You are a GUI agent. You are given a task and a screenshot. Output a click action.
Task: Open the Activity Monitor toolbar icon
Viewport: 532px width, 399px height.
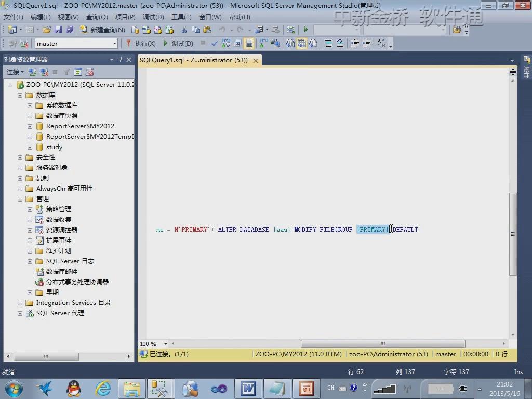click(x=291, y=30)
